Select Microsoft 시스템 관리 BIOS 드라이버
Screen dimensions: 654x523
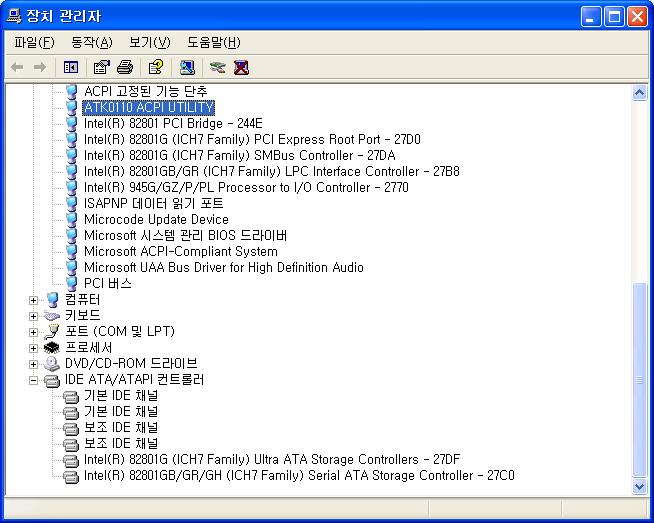coord(185,235)
